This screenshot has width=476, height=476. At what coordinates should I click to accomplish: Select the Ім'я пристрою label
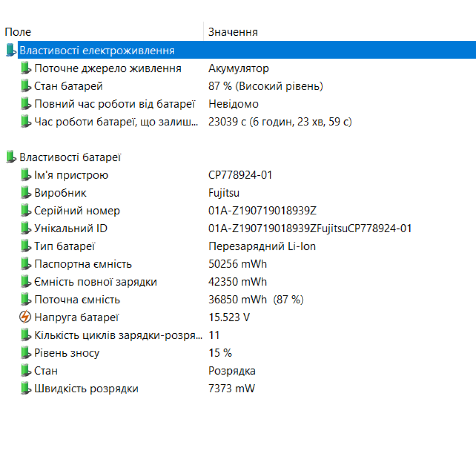coord(71,175)
